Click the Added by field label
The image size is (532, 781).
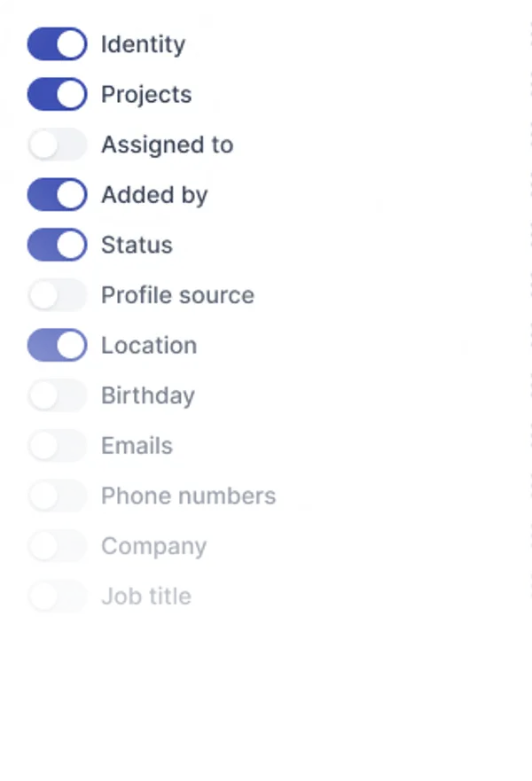[x=154, y=194]
